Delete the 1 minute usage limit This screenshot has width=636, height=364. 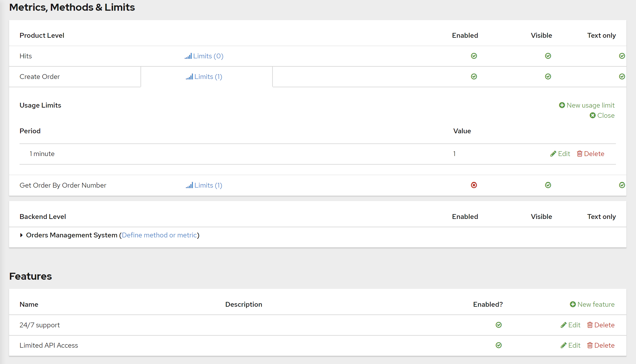pos(590,154)
